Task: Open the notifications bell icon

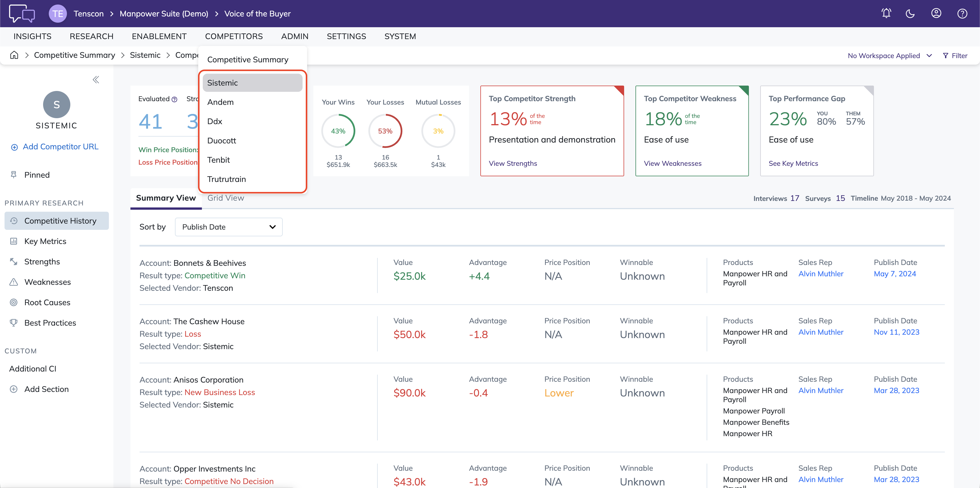Action: click(x=886, y=14)
